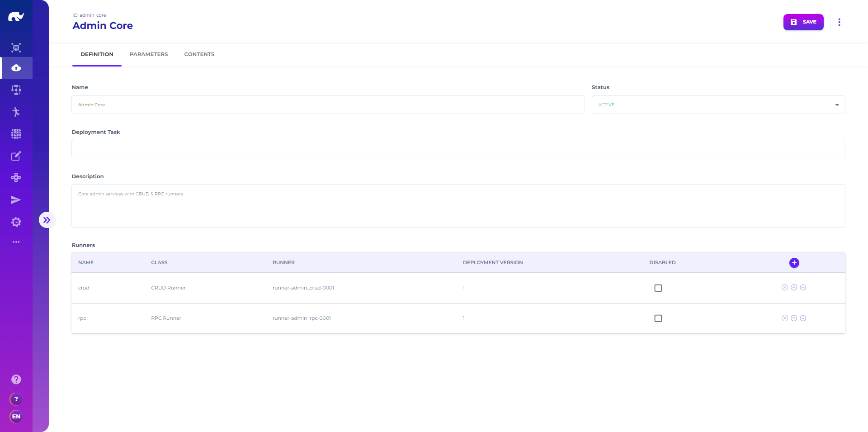Toggle Disabled checkbox for crud runner

[658, 288]
